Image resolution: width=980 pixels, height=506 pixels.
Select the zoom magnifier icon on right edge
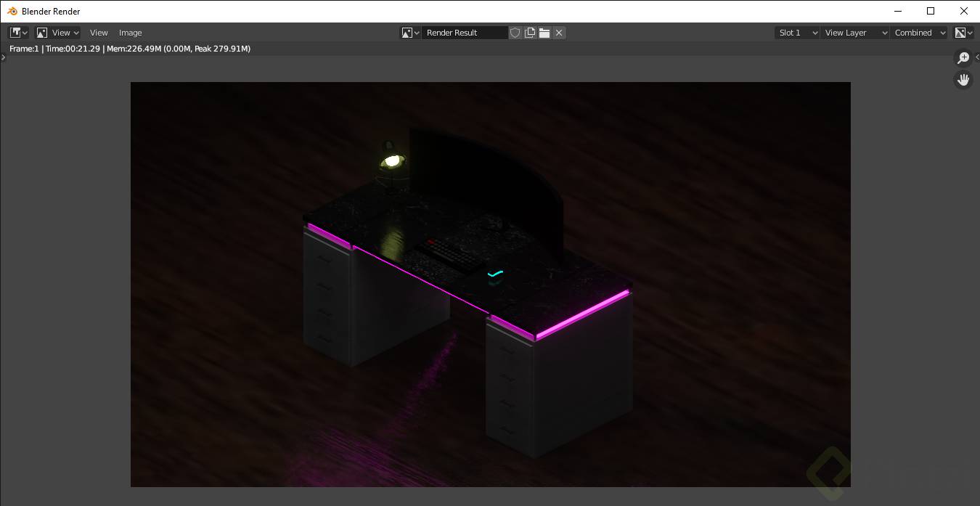click(963, 57)
